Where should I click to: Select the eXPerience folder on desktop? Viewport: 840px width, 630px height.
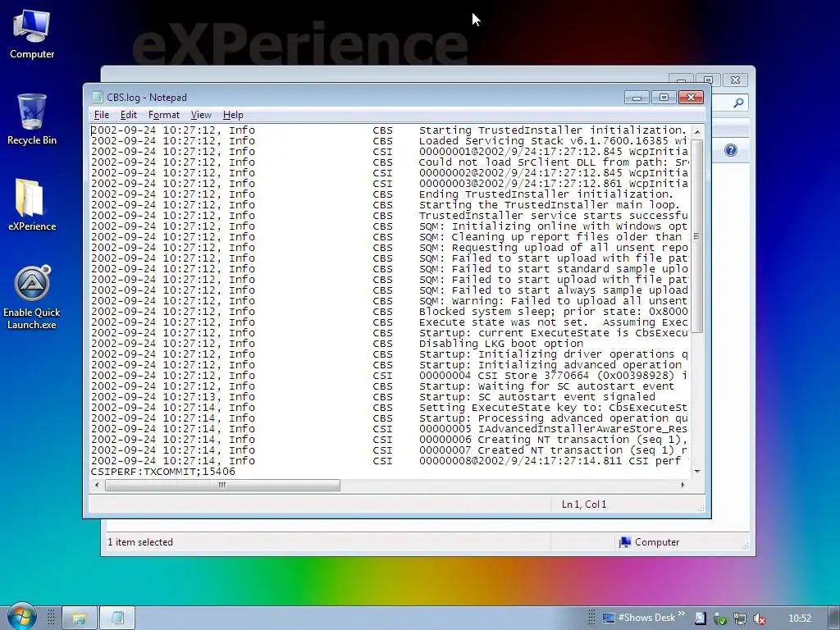pos(32,205)
